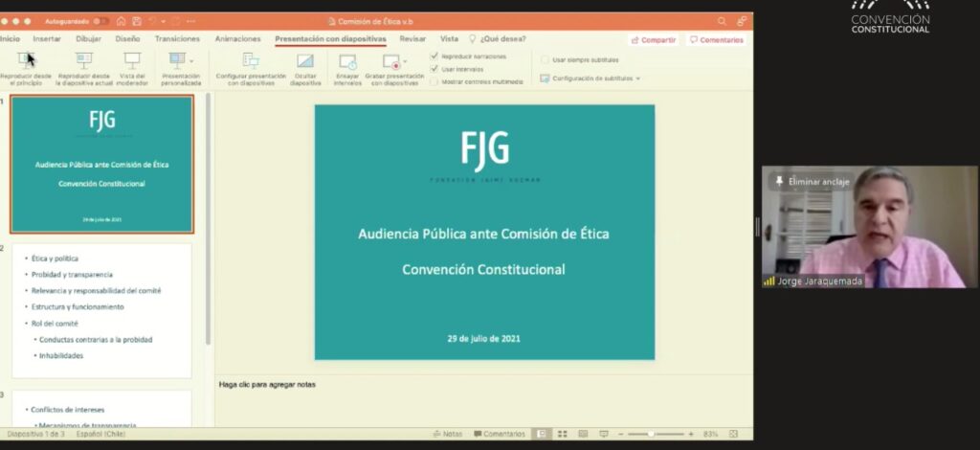
Task: Toggle Notas in status bar
Action: 448,434
